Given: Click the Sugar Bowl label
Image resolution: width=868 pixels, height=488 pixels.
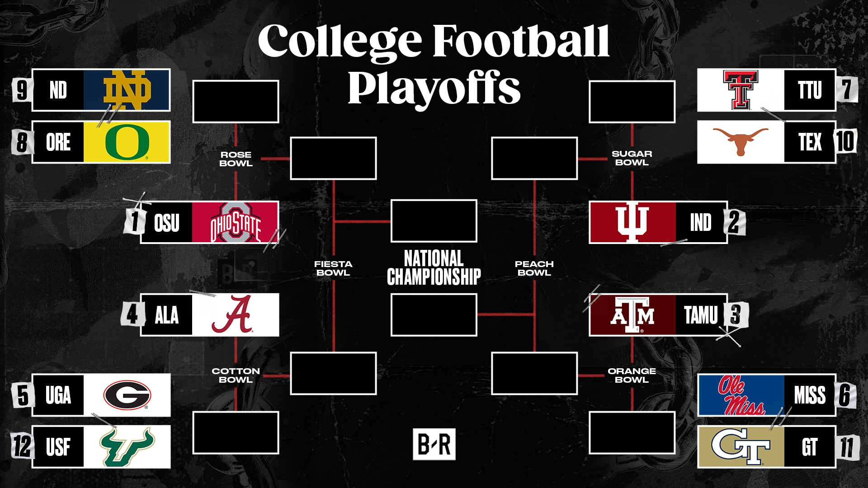Looking at the screenshot, I should 632,158.
